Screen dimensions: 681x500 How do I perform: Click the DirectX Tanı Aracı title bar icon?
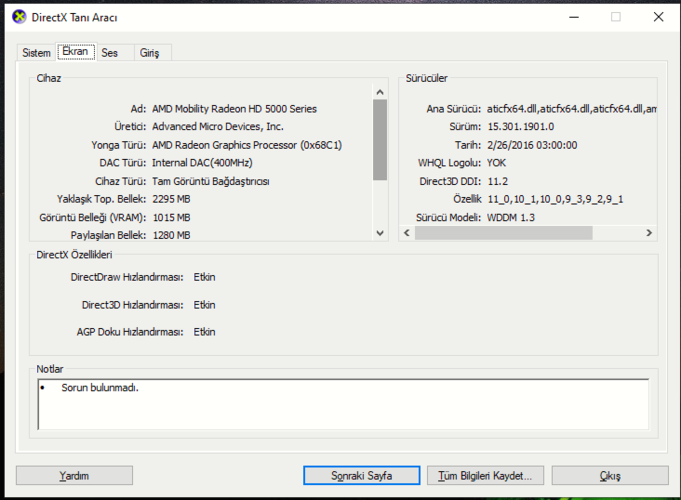point(19,17)
